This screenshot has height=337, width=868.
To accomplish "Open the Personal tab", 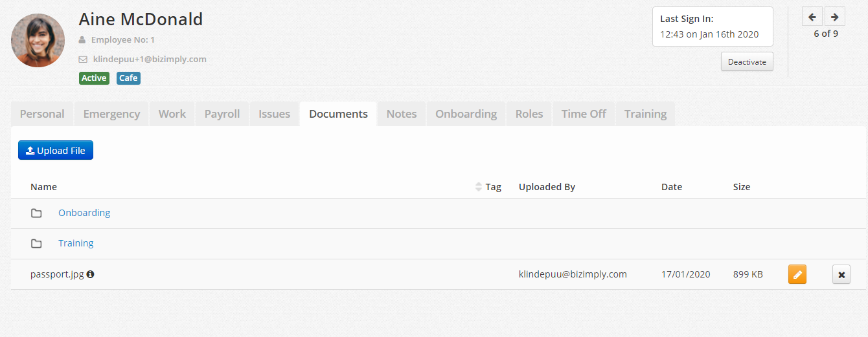I will coord(42,114).
